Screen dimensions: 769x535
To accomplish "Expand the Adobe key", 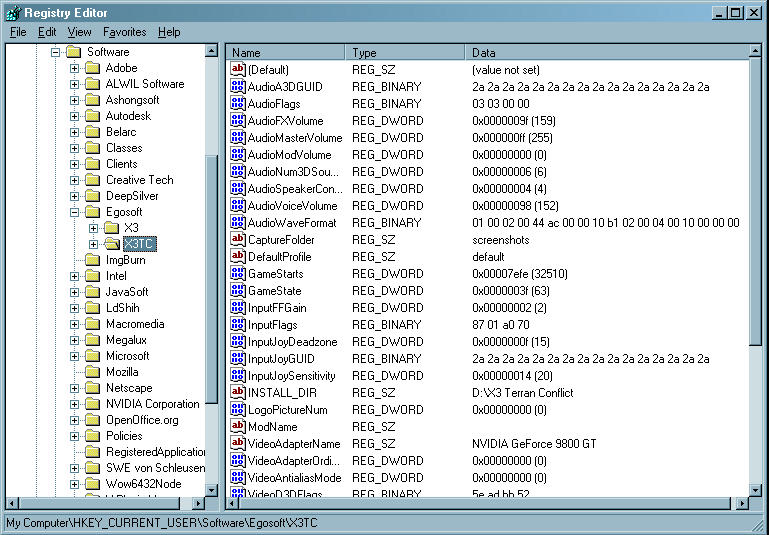I will (75, 68).
